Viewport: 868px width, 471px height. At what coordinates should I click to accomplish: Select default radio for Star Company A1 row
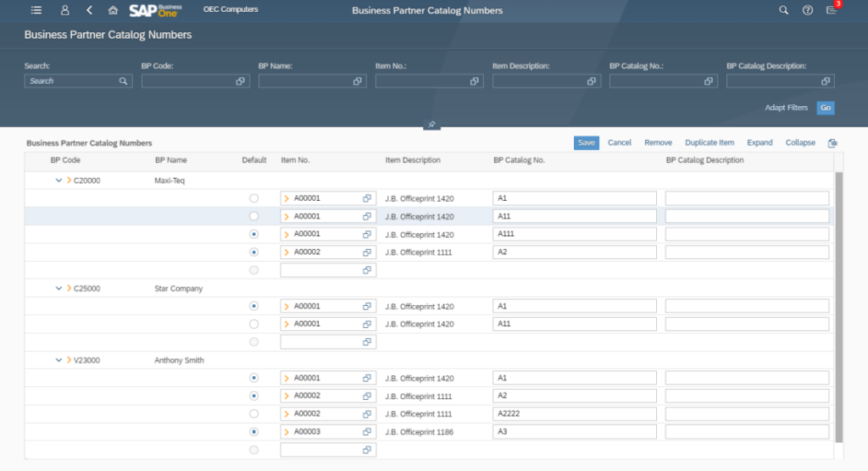(x=253, y=306)
